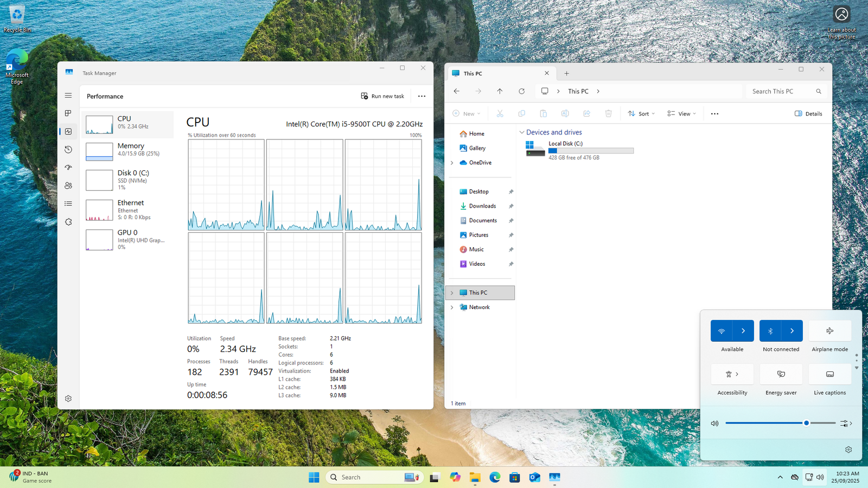Click Run new task button

pyautogui.click(x=382, y=96)
